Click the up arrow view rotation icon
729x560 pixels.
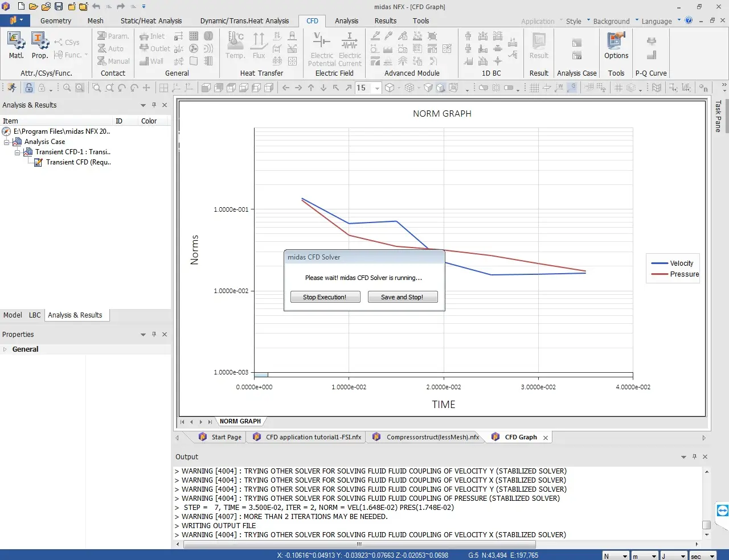(x=311, y=88)
